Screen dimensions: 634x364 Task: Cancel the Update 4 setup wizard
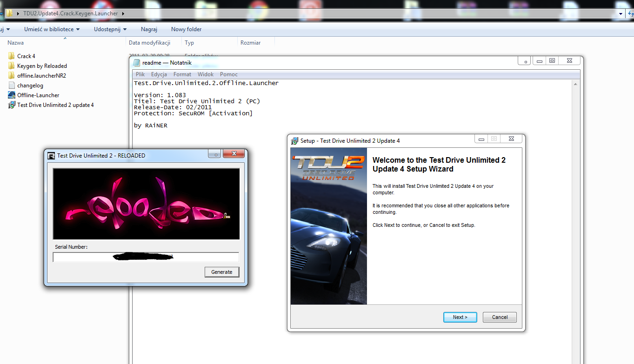click(x=500, y=317)
